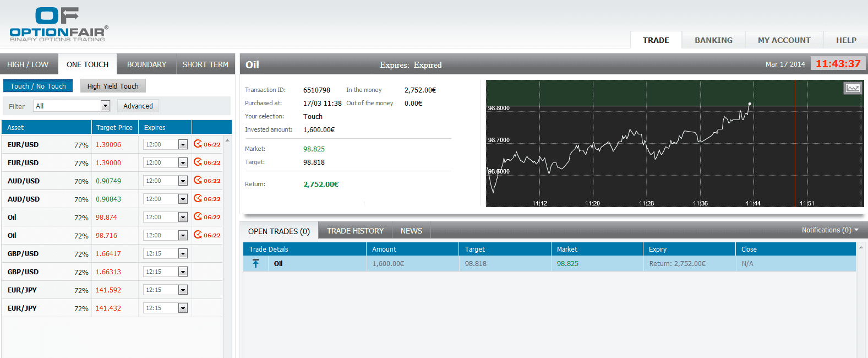Open the BANKING section
The image size is (868, 358).
(713, 40)
